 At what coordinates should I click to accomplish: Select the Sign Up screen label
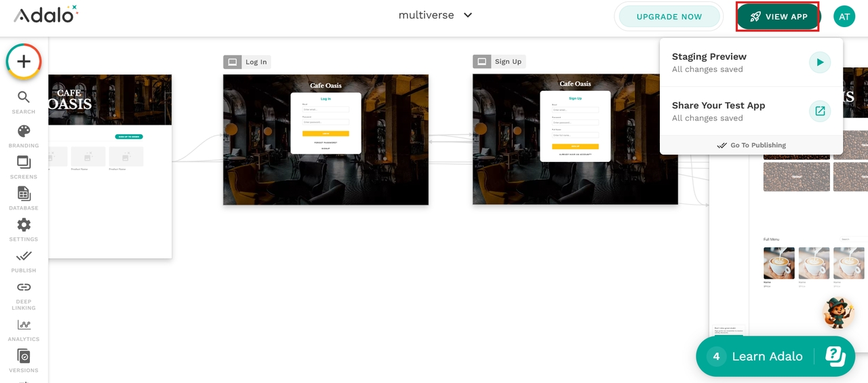click(x=508, y=62)
